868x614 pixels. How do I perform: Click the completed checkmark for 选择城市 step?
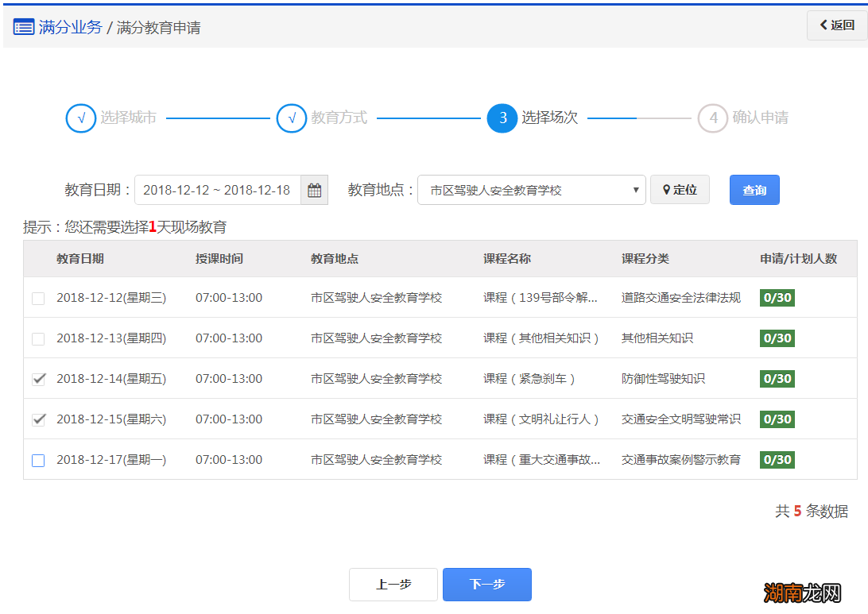tap(80, 118)
